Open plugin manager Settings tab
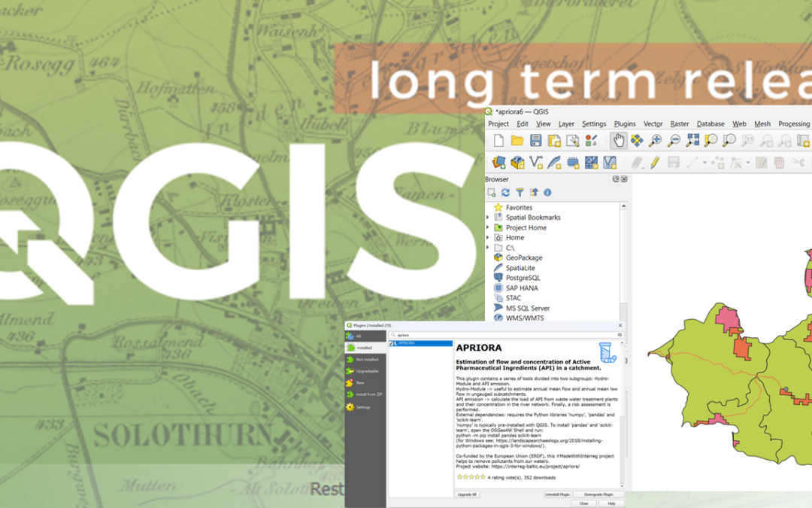Screen dimensions: 812x508 365,407
